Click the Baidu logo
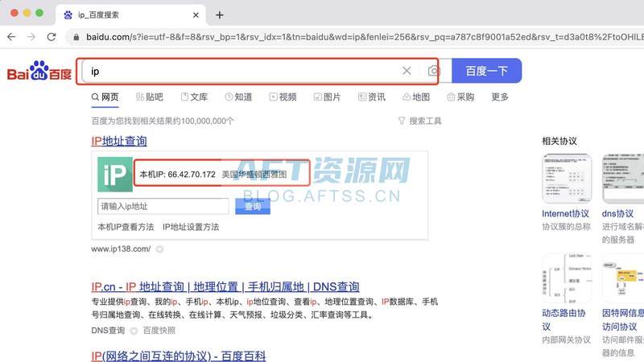Image resolution: width=644 pixels, height=362 pixels. pos(39,72)
